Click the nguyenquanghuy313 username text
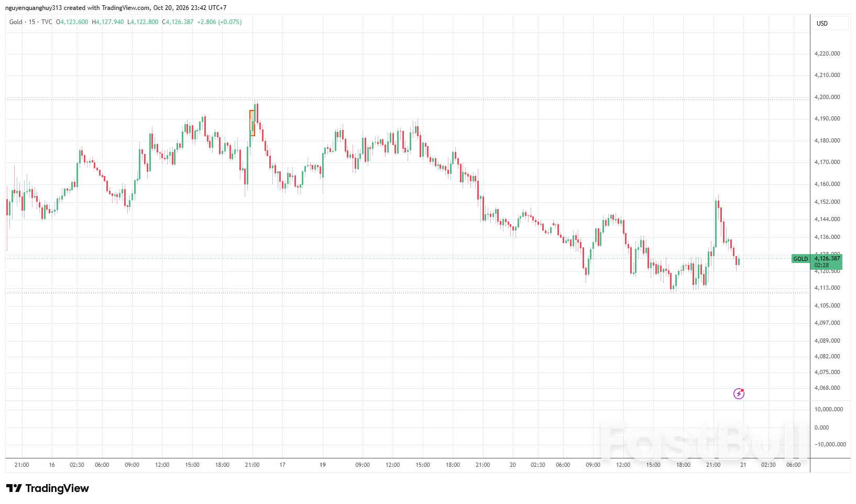The height and width of the screenshot is (504, 856). tap(34, 8)
